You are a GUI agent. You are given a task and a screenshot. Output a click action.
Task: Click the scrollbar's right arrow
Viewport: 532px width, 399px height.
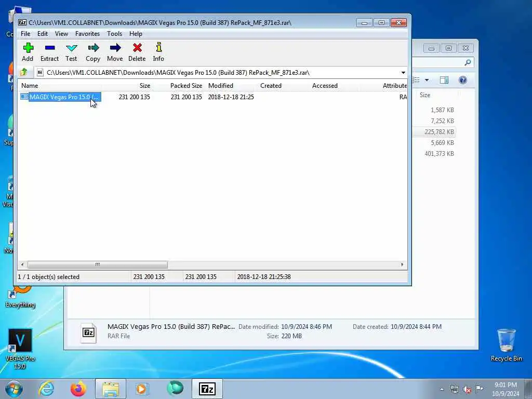click(x=403, y=264)
